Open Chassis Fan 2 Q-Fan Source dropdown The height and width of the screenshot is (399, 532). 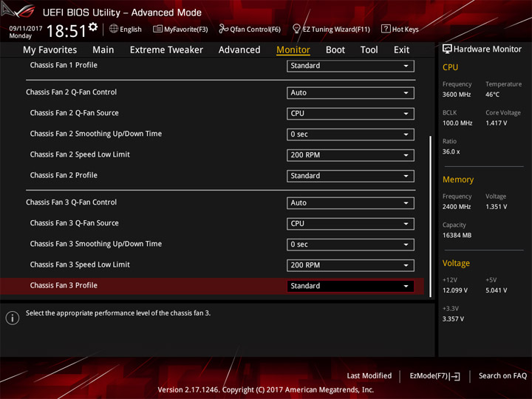click(350, 114)
